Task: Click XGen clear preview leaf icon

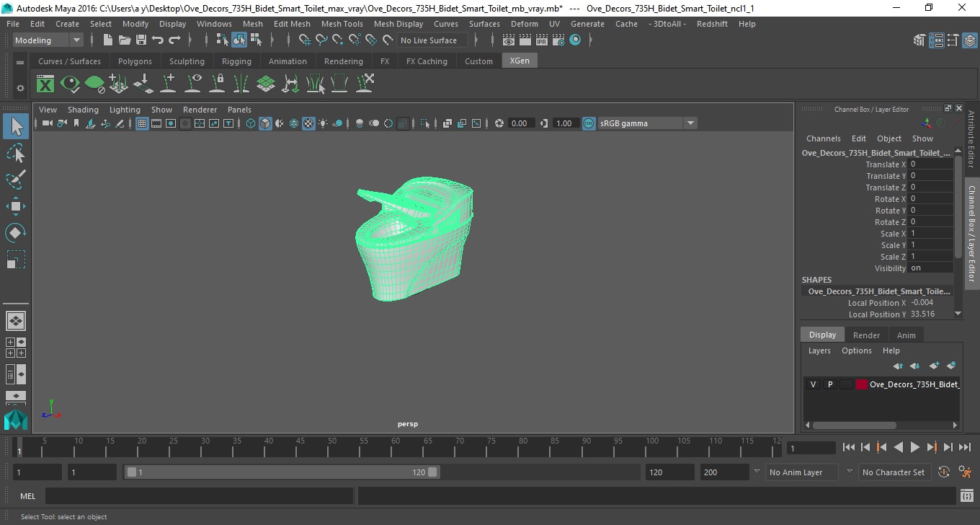Action: tap(94, 84)
